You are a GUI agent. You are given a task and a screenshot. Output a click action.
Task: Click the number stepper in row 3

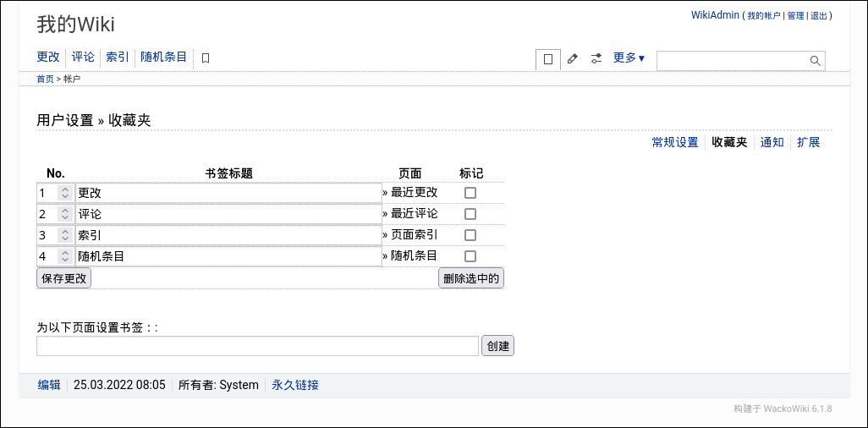65,235
